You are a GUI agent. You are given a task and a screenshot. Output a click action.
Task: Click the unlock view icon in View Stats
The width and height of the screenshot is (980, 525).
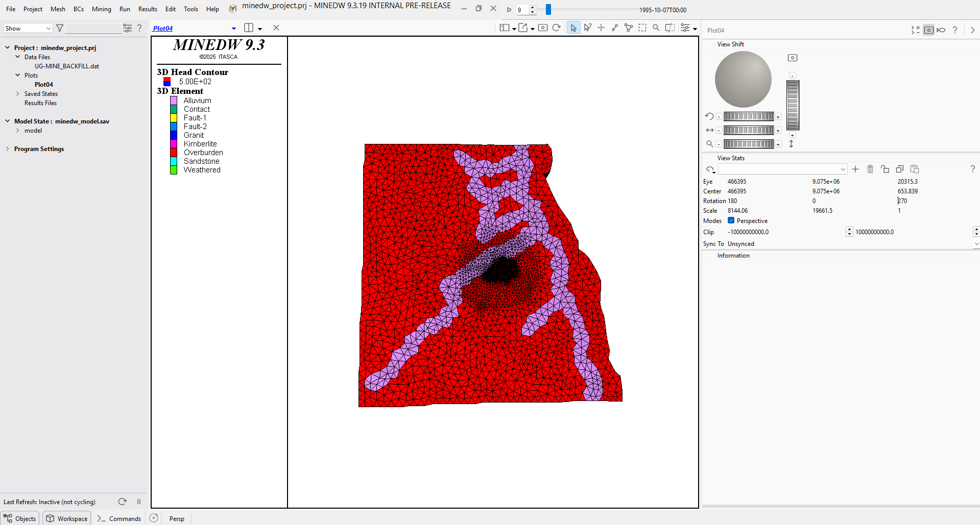coord(885,169)
